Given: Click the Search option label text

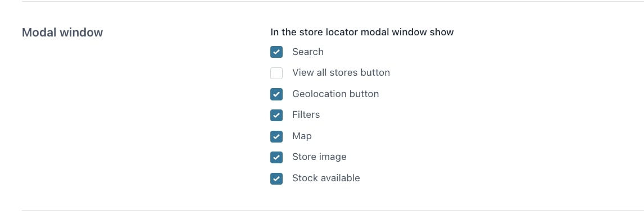Looking at the screenshot, I should click(308, 52).
